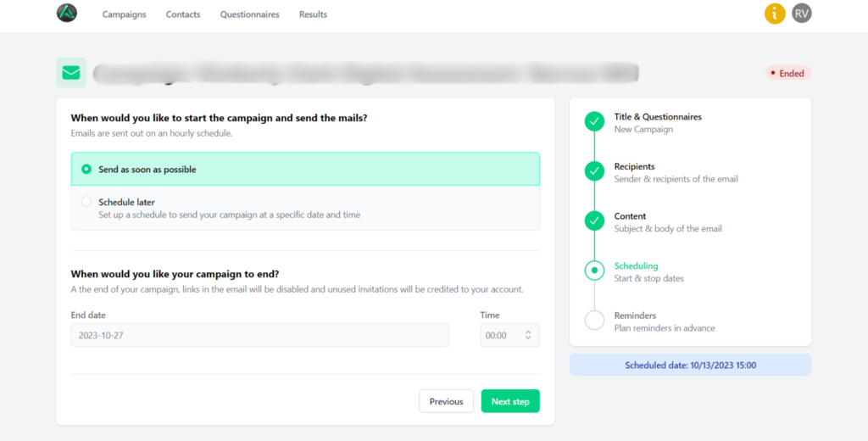The width and height of the screenshot is (868, 441).
Task: Click the Scheduling step circle indicator
Action: point(594,271)
